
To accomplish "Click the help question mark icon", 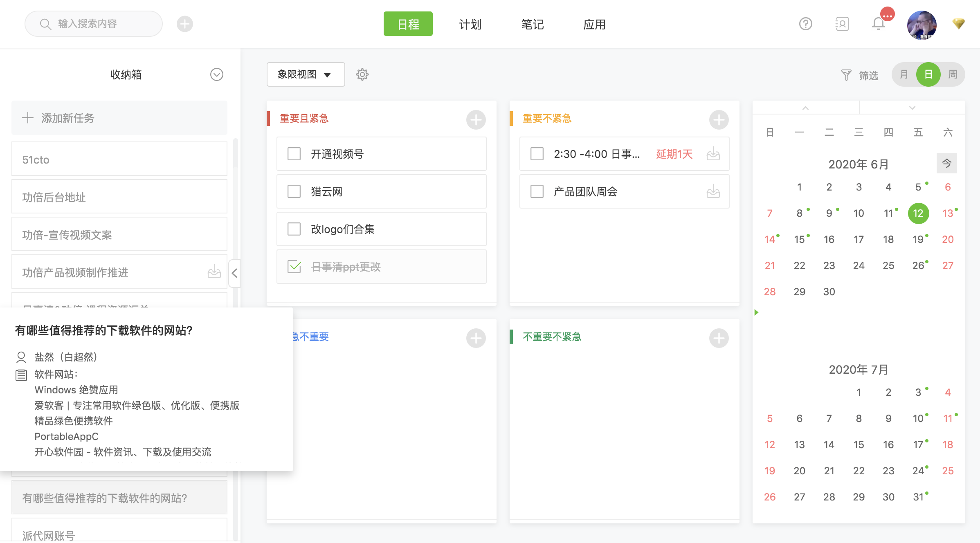I will point(805,24).
